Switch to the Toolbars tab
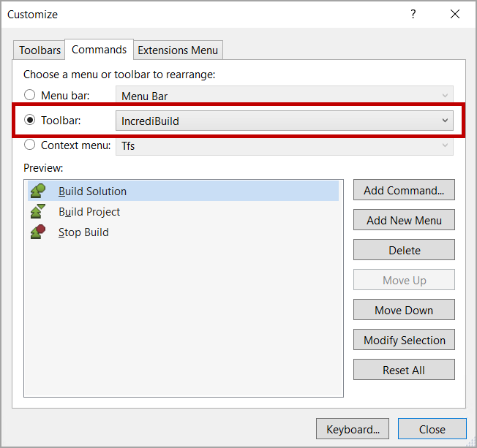Image resolution: width=477 pixels, height=448 pixels. coord(40,50)
